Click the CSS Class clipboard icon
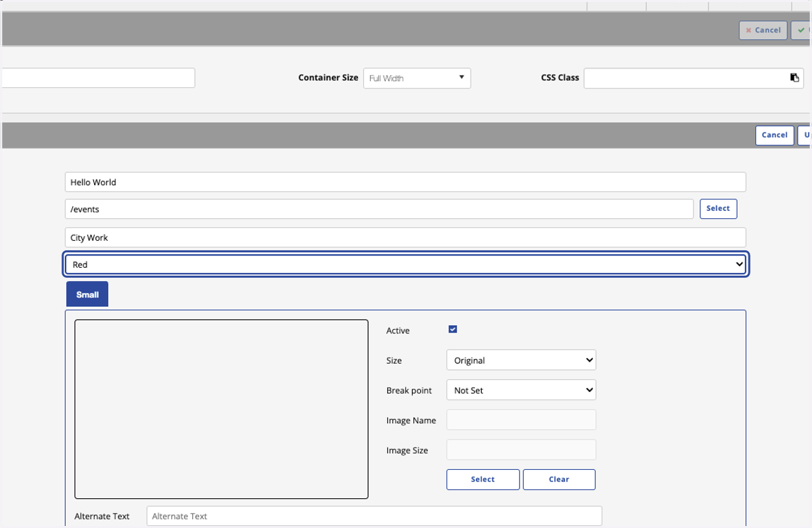 point(794,78)
